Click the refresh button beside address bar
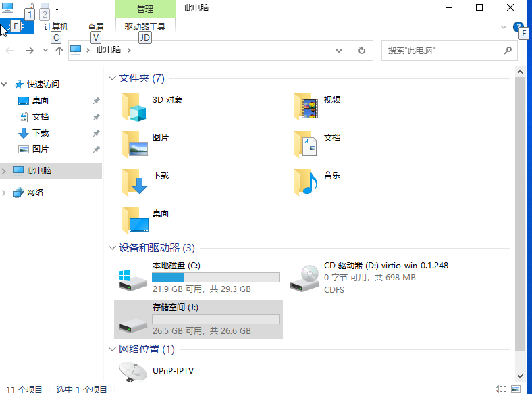The image size is (532, 394). coord(362,51)
